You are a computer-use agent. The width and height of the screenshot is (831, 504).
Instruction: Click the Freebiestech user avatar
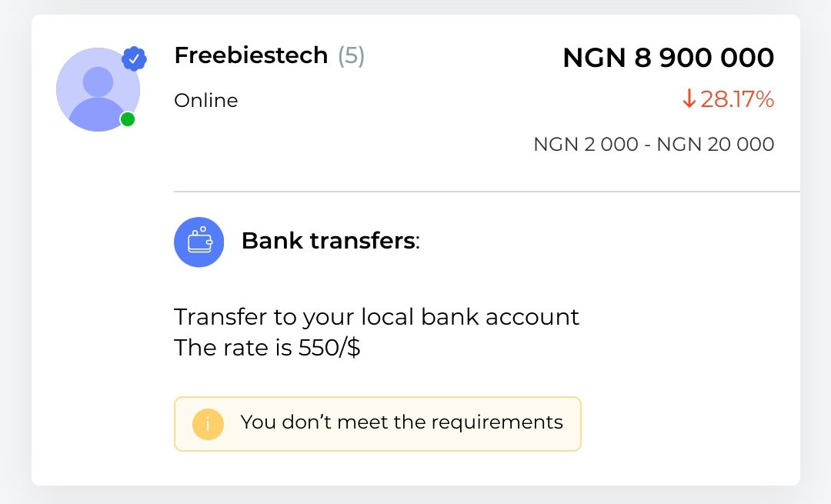click(x=98, y=90)
